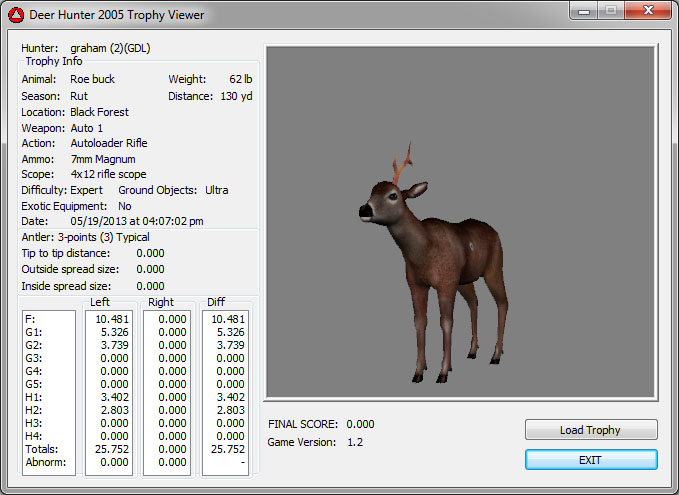679x495 pixels.
Task: Click the F: to Abnorm: label list
Action: 49,390
